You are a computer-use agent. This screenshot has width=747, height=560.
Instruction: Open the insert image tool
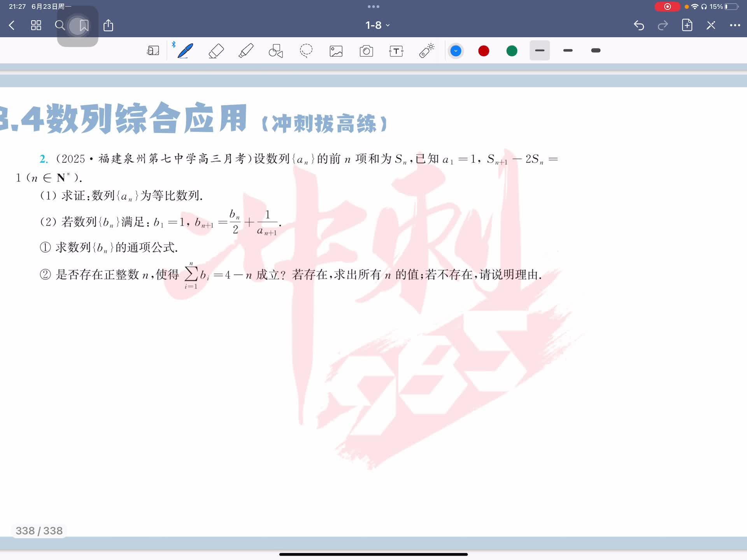click(336, 51)
